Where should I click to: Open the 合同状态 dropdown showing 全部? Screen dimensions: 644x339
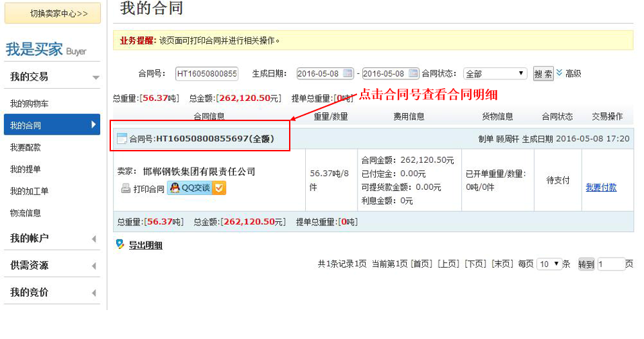click(x=495, y=73)
